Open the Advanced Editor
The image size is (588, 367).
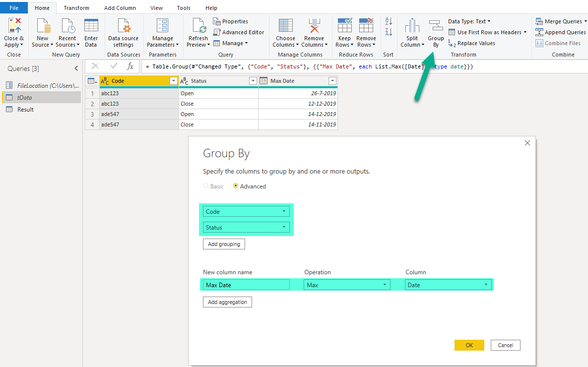[x=239, y=32]
